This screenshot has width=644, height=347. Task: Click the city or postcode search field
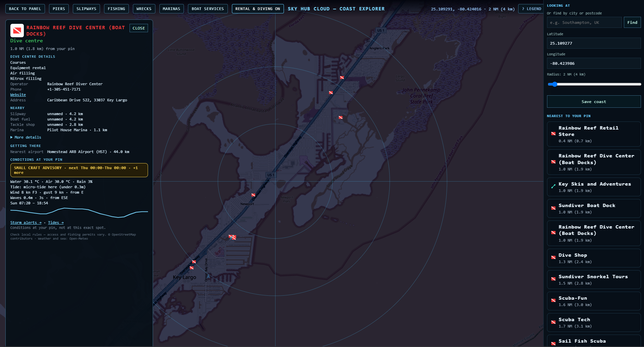[584, 22]
